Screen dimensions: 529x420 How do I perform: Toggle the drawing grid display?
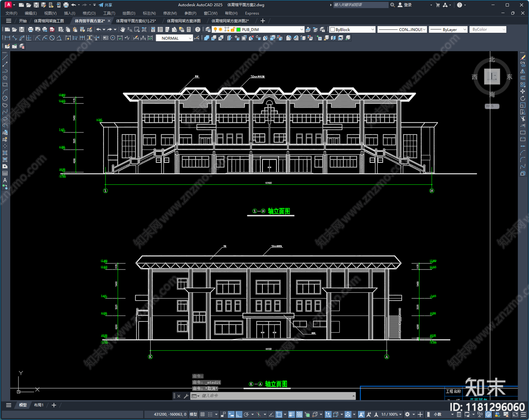202,414
